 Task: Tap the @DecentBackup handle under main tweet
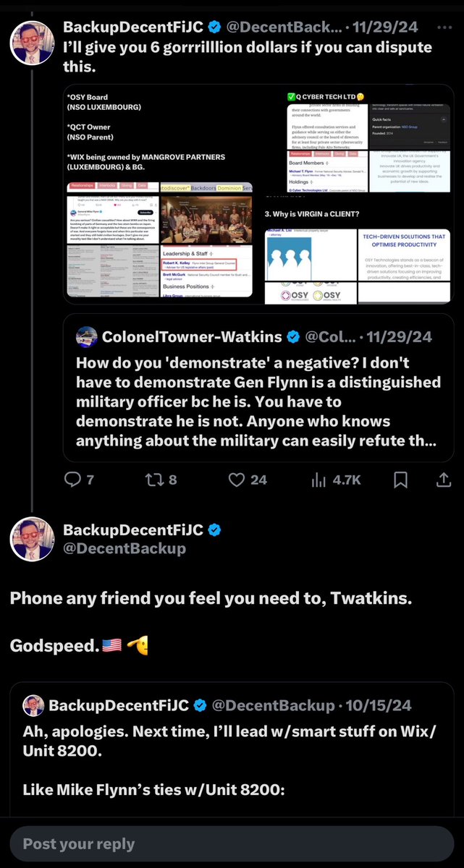point(124,548)
